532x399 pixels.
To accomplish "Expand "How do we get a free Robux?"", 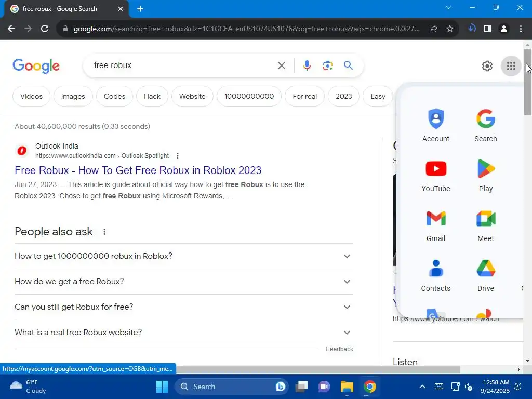I will (183, 281).
